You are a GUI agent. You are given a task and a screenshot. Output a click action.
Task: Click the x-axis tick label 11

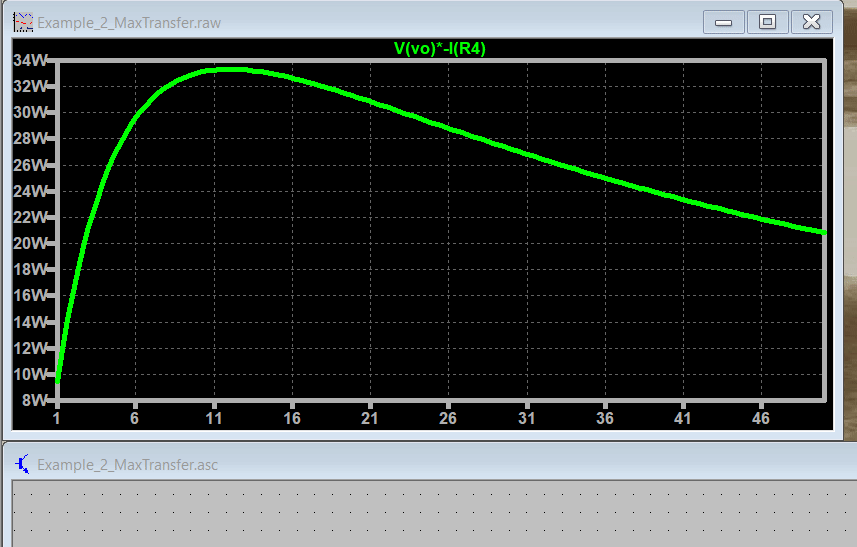pyautogui.click(x=214, y=417)
